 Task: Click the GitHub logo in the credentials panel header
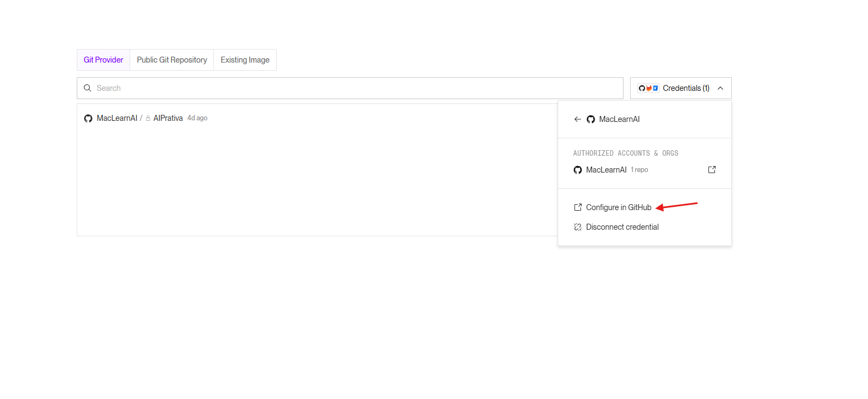tap(591, 119)
